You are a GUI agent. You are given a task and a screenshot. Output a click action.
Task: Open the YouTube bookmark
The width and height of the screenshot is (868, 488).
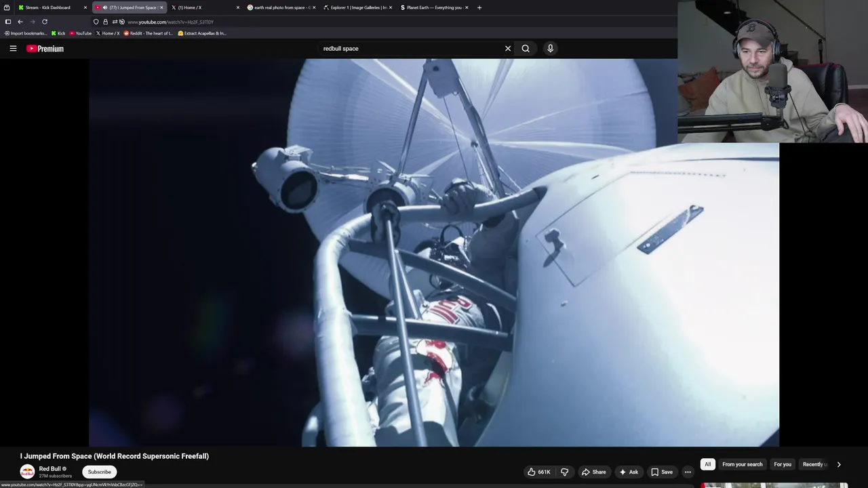tap(80, 33)
